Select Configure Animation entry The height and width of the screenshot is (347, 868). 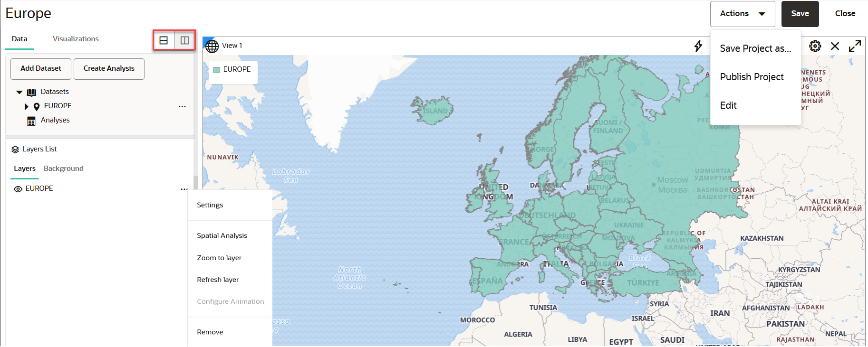point(230,301)
